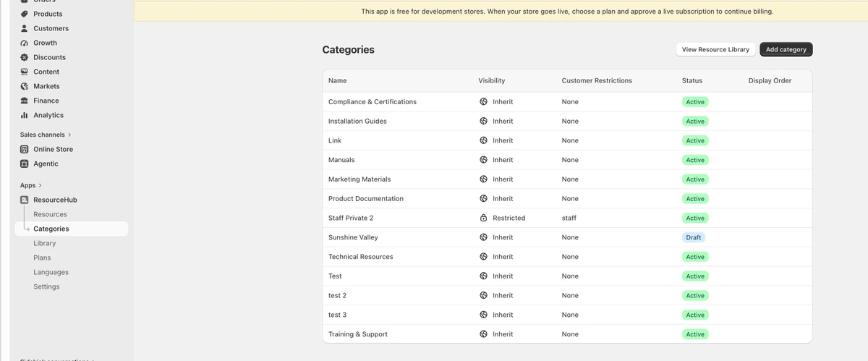Click the Display Order column header
Viewport: 868px width, 361px height.
pos(770,80)
